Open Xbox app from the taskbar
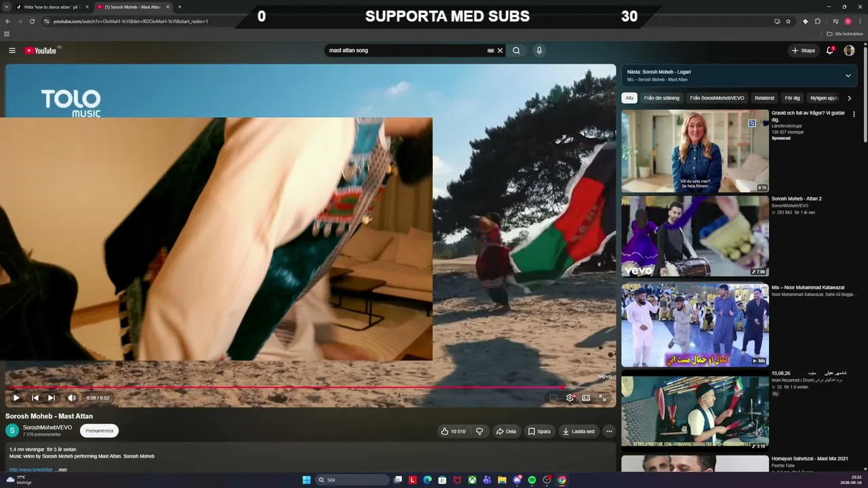Screen dimensions: 868x488 [472, 480]
